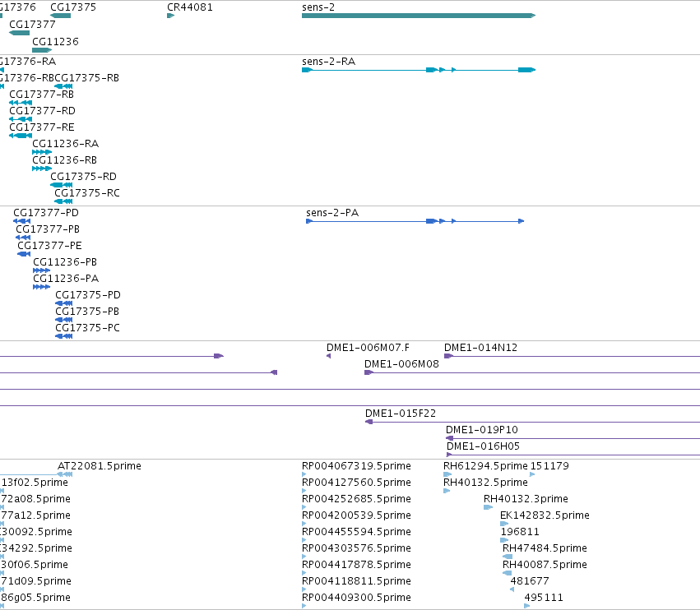
Task: Select the CG11236 gene arrow
Action: tap(42, 50)
